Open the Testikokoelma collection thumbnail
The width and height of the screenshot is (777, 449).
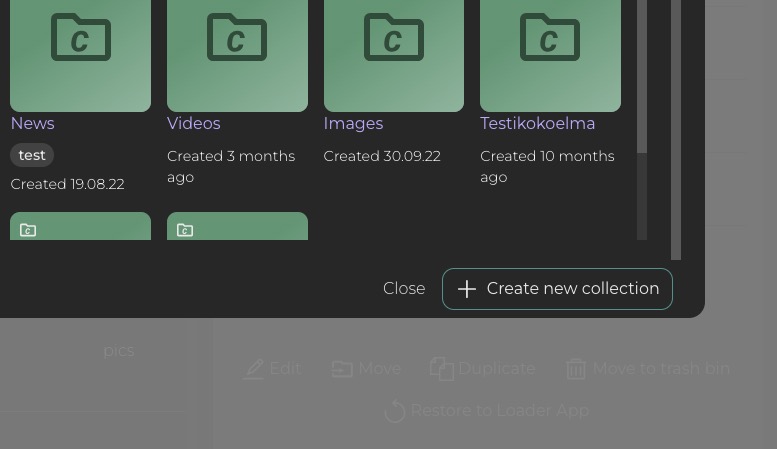(x=551, y=56)
